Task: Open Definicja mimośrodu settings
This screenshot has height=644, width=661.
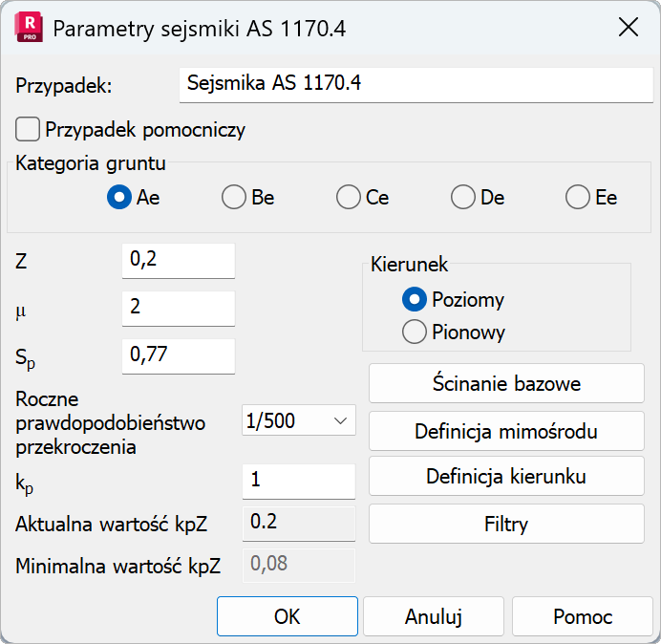Action: point(506,431)
